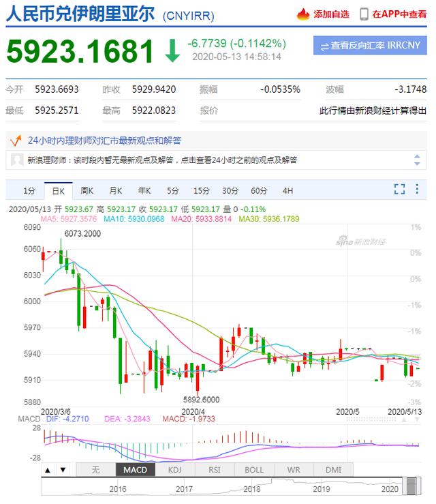The width and height of the screenshot is (436, 504).
Task: Click the 昨收 value 5929.9420
Action: (154, 89)
